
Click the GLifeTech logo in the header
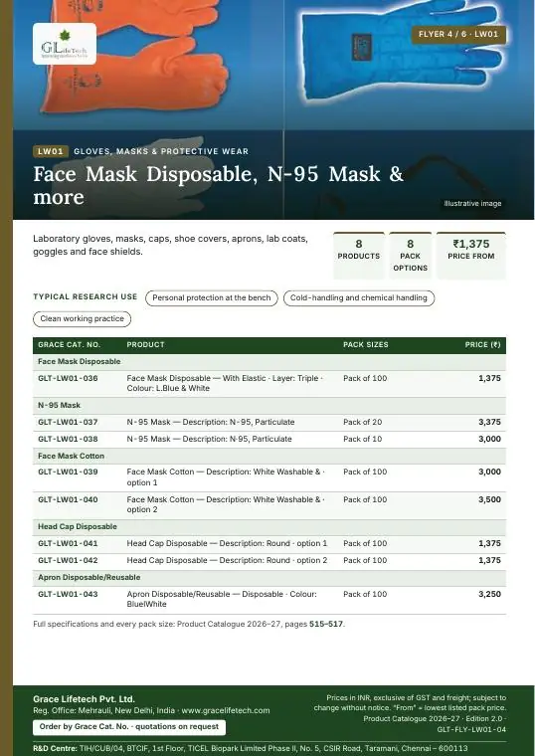click(65, 44)
